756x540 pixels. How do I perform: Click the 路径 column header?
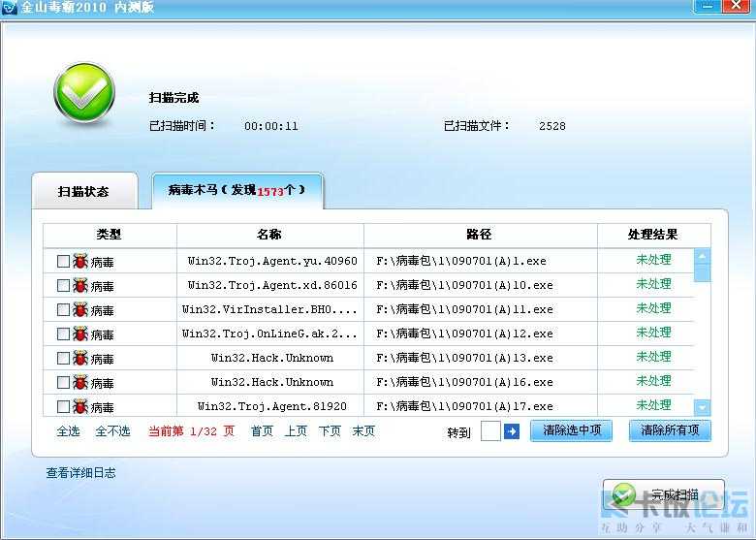pyautogui.click(x=480, y=235)
